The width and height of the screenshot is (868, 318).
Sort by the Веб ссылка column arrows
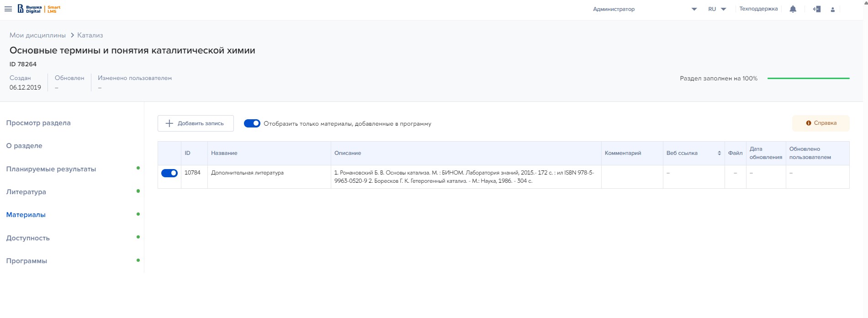coord(719,153)
